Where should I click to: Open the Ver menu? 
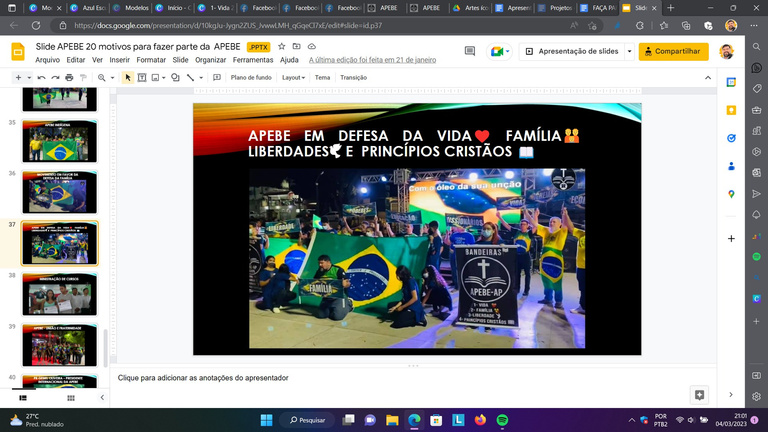pyautogui.click(x=97, y=60)
